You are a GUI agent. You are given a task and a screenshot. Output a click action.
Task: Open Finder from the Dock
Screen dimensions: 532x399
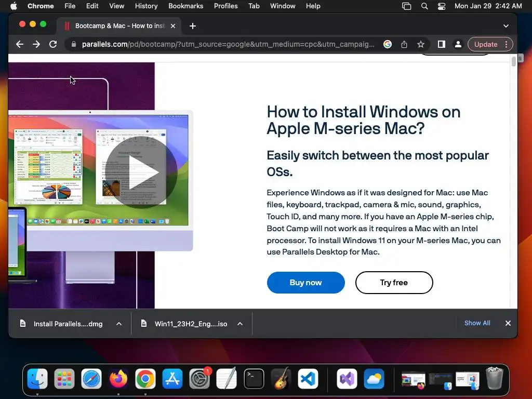[x=37, y=379]
